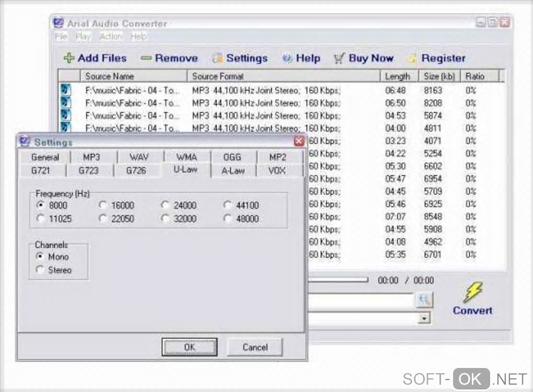
Task: Sort by the Ratio column header
Action: 480,76
